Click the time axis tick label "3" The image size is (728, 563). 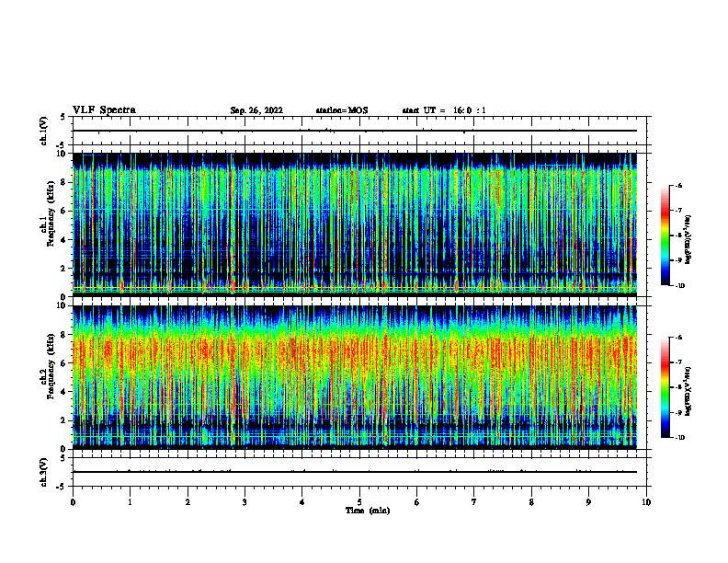point(245,502)
